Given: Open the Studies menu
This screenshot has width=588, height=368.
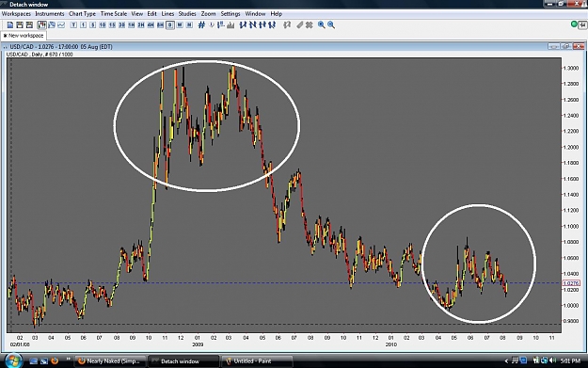Looking at the screenshot, I should tap(187, 14).
